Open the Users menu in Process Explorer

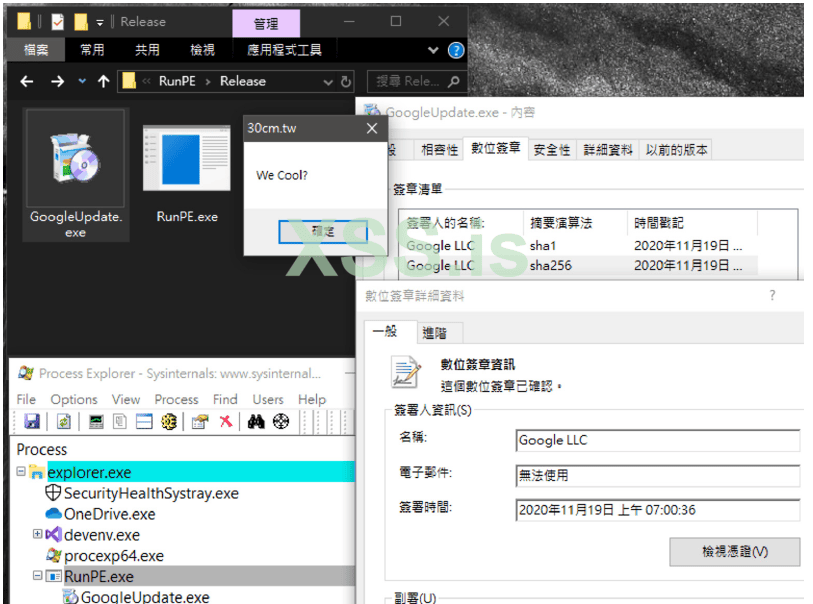point(268,400)
